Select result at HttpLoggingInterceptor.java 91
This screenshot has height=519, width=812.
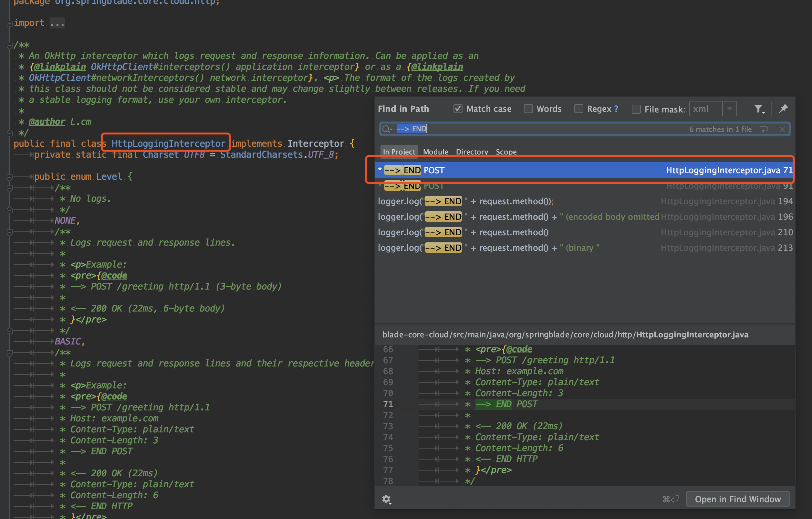click(584, 185)
